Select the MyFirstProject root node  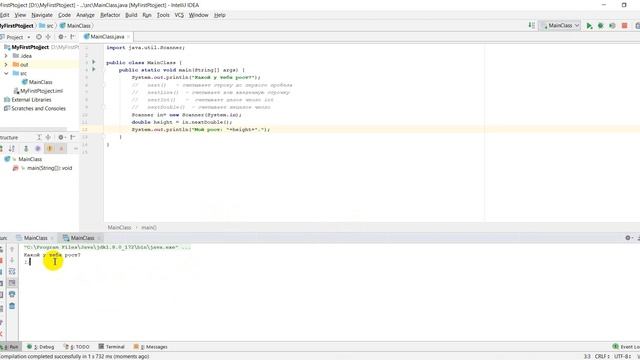(30, 47)
